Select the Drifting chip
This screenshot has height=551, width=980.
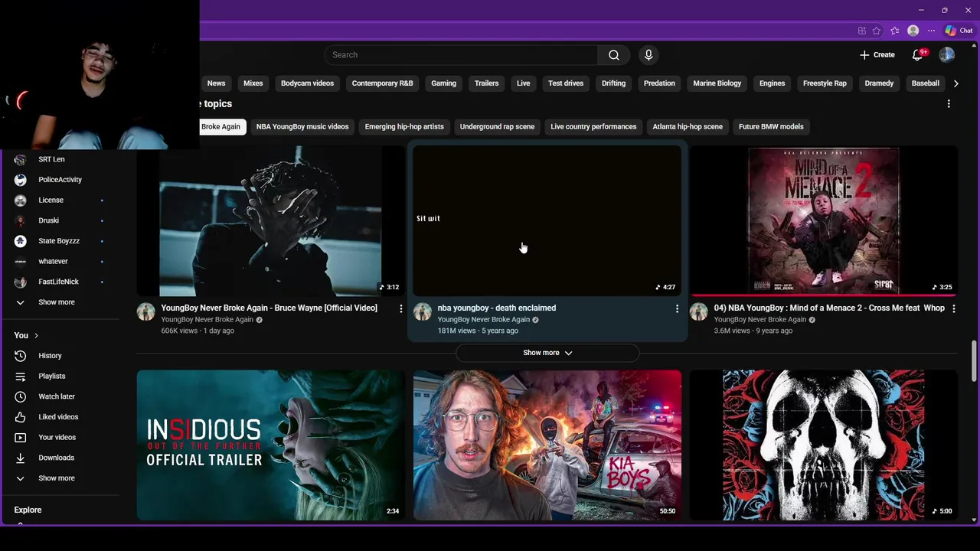click(613, 83)
